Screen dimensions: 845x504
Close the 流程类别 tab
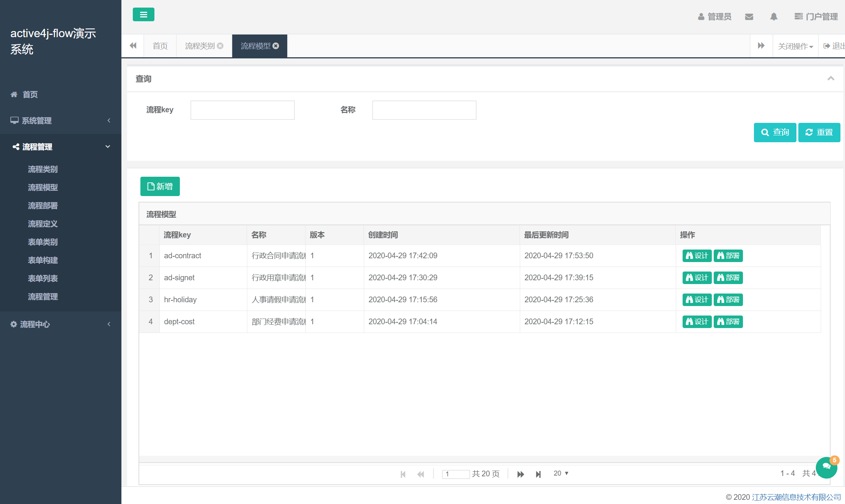tap(220, 46)
